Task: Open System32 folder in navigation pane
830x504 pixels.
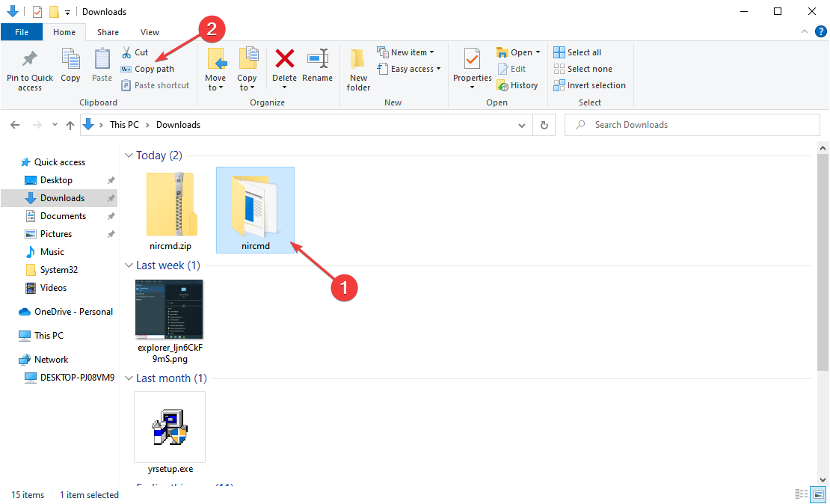Action: 59,270
